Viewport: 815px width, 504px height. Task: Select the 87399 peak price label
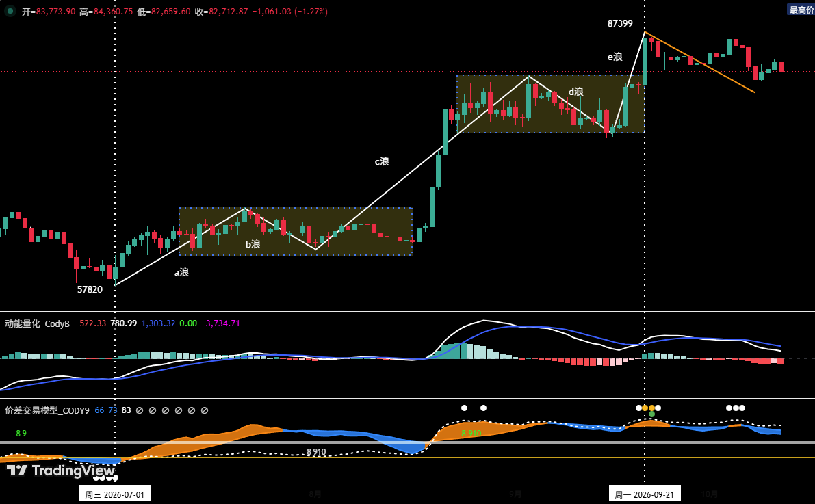pyautogui.click(x=620, y=23)
